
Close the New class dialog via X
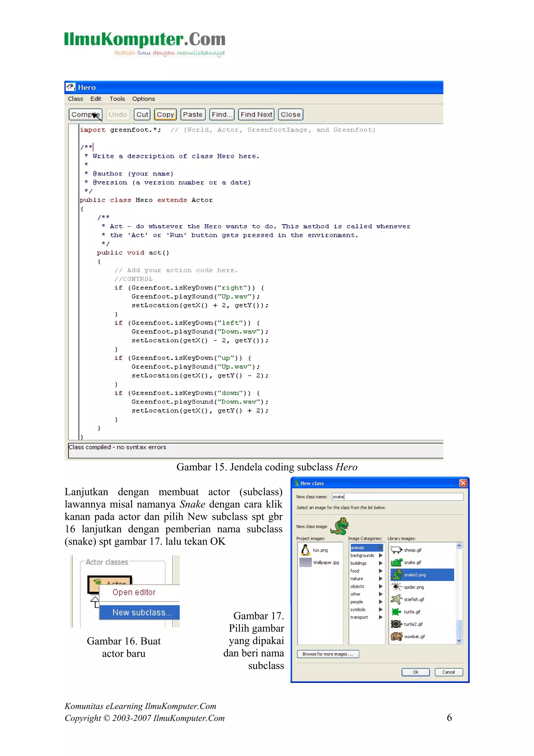(463, 483)
